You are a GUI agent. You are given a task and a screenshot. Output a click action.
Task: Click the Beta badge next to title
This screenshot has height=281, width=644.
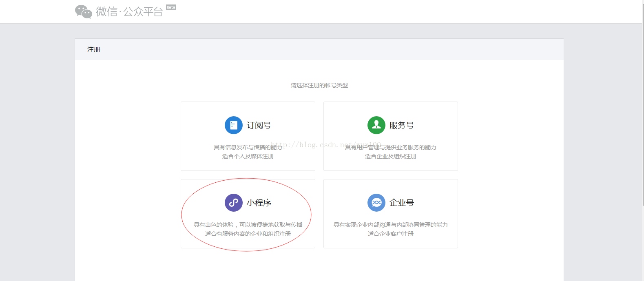click(x=171, y=7)
